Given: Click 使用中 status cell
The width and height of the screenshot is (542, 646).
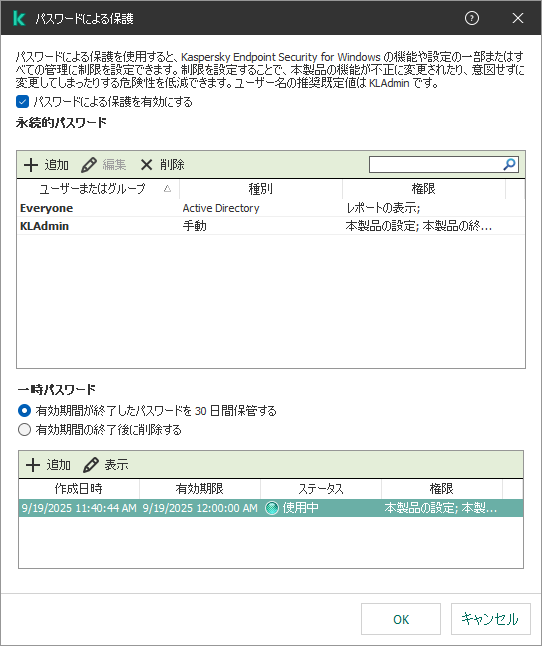Looking at the screenshot, I should pos(300,508).
